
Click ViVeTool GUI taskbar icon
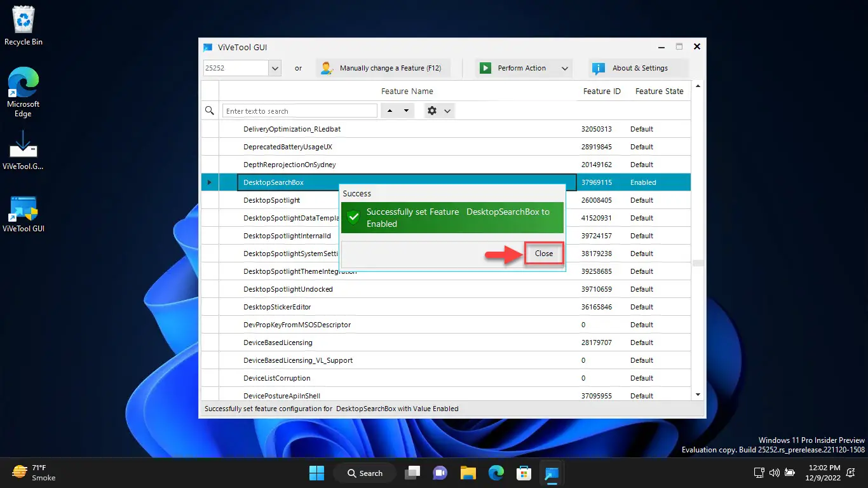click(x=551, y=473)
